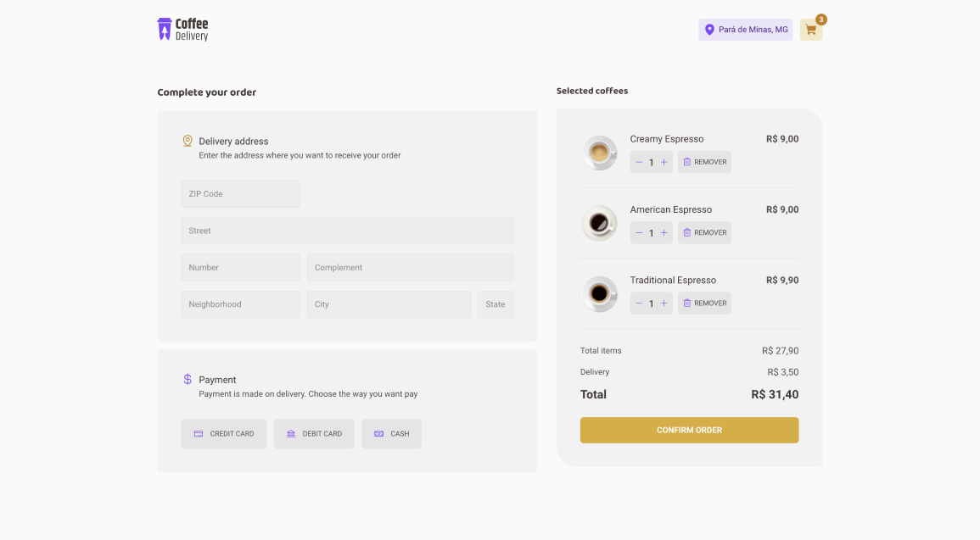Select Debit Card payment option
980x540 pixels.
[x=314, y=434]
